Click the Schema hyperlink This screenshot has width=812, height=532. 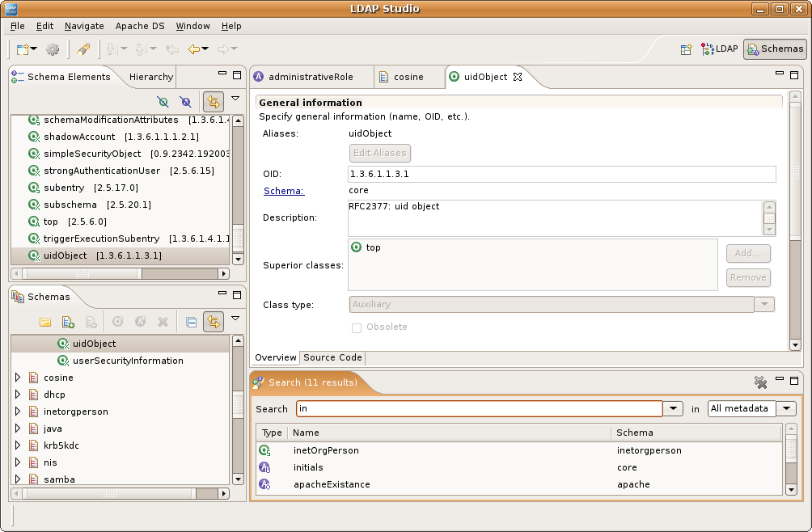point(282,191)
